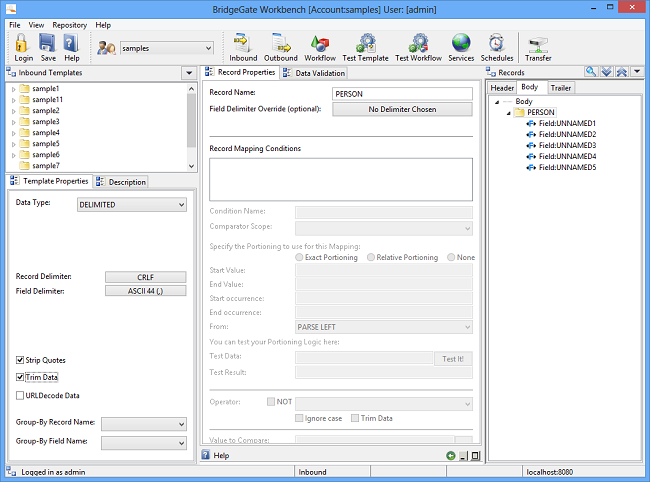Collapse the PERSON node in Records tree
Viewport: 650px width, 482px height.
click(509, 113)
